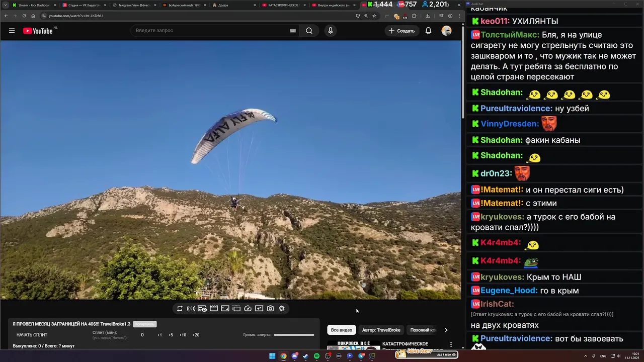
Task: Open the playback speed gauge icon
Action: (248, 309)
